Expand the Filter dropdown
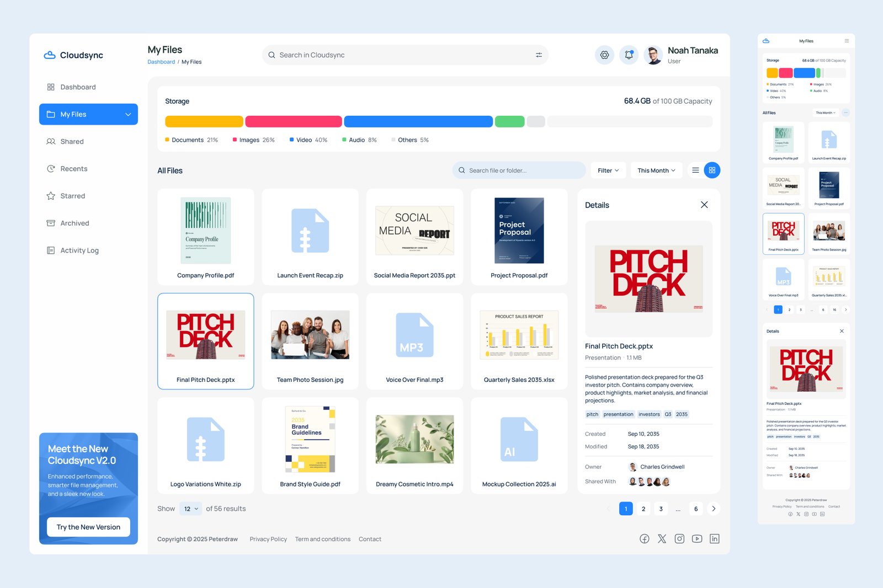Viewport: 883px width, 588px height. [x=608, y=170]
